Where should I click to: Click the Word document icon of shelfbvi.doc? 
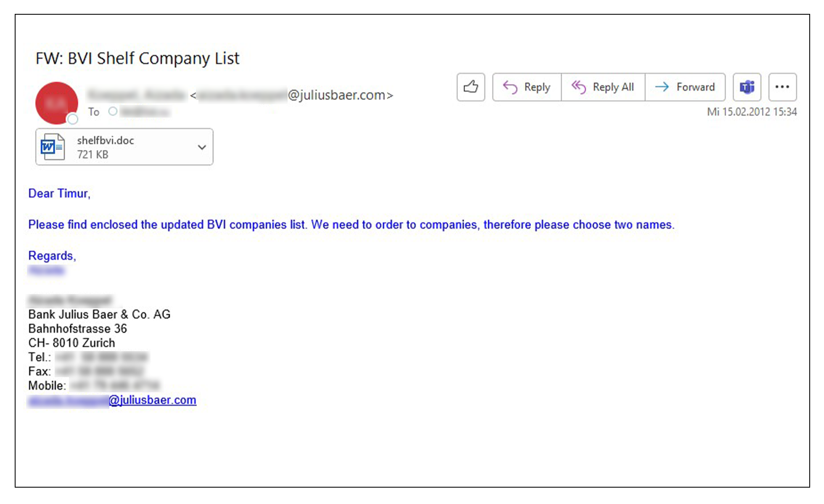click(x=53, y=147)
